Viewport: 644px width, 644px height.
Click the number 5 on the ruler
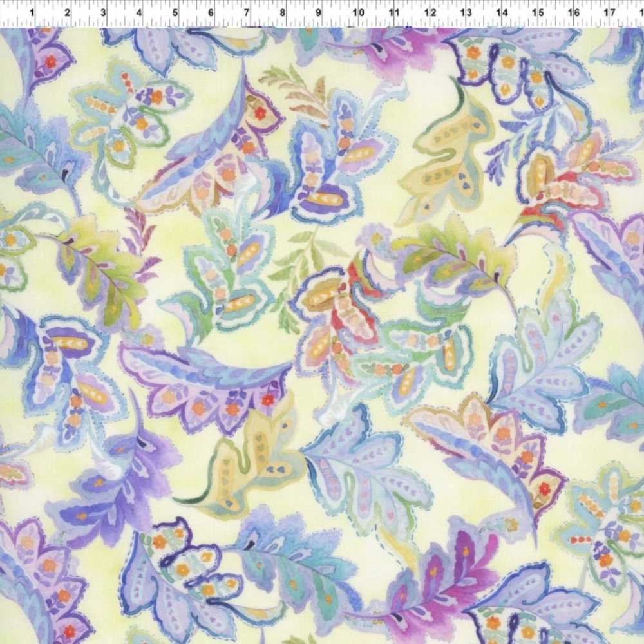click(175, 12)
